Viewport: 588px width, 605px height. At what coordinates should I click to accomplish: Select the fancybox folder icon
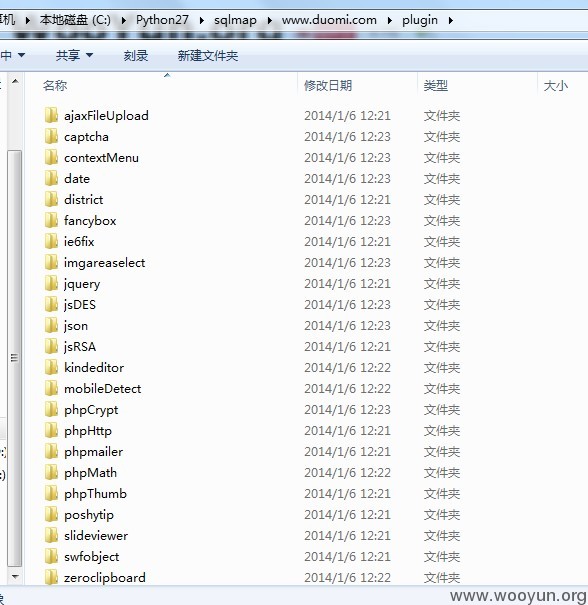click(x=51, y=220)
